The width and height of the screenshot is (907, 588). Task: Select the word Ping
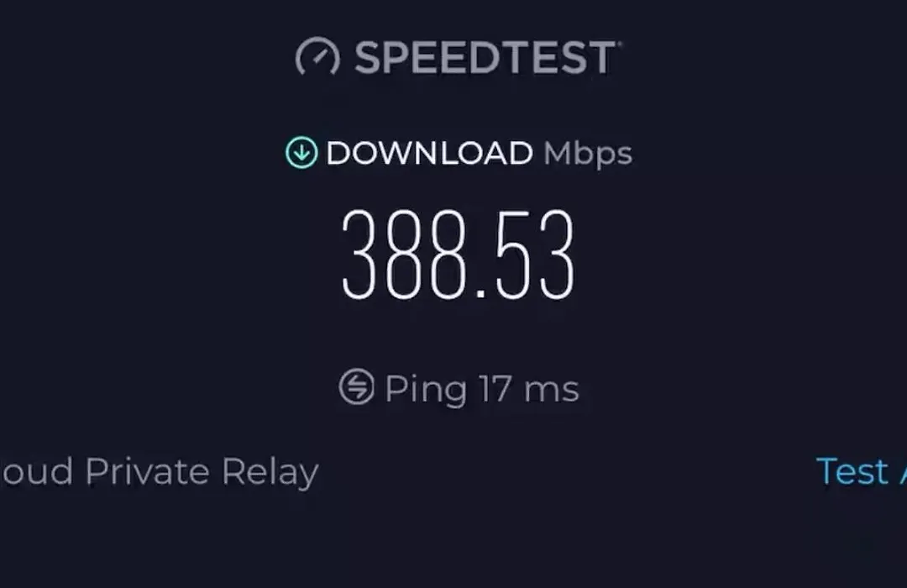coord(426,389)
